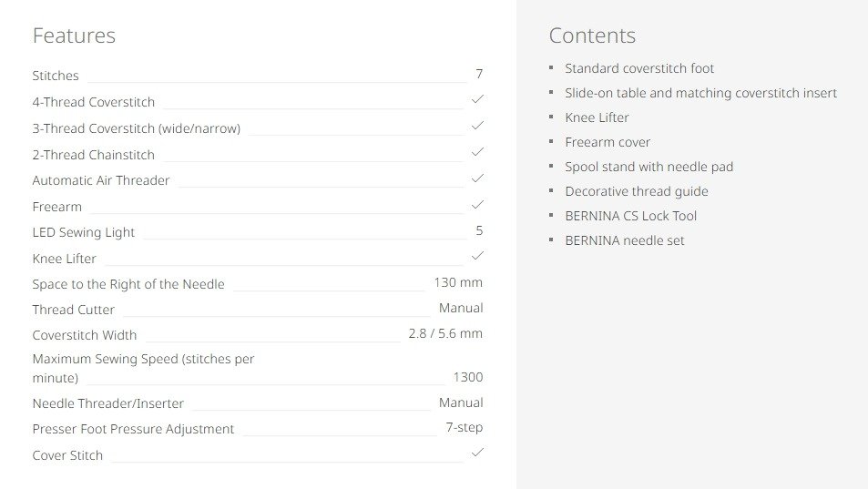
Task: Click the Thread Cutter Manual value
Action: pos(461,308)
